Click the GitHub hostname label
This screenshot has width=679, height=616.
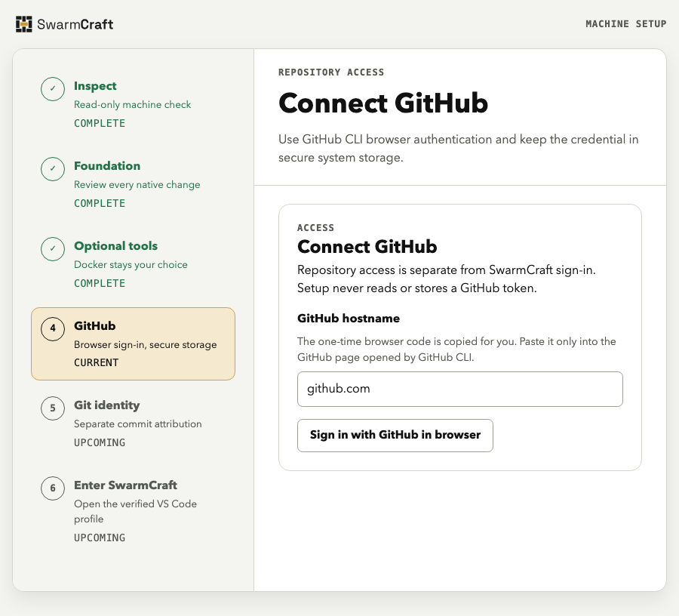pyautogui.click(x=349, y=319)
